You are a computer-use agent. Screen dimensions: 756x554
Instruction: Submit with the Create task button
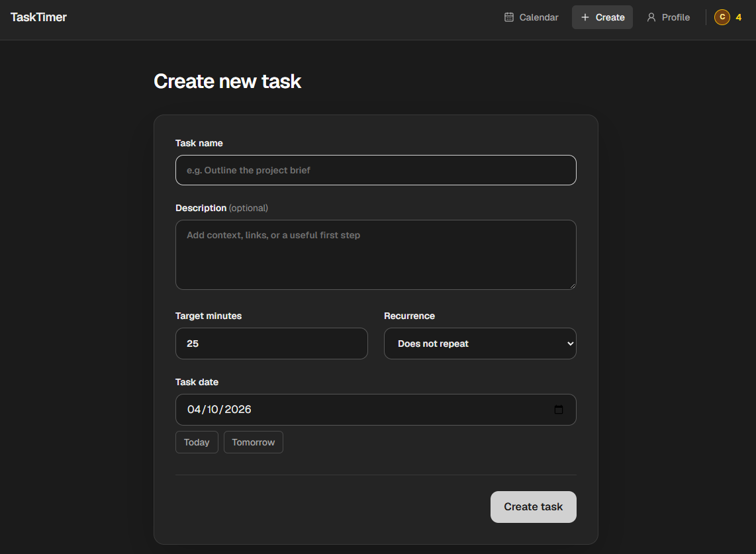click(x=534, y=507)
